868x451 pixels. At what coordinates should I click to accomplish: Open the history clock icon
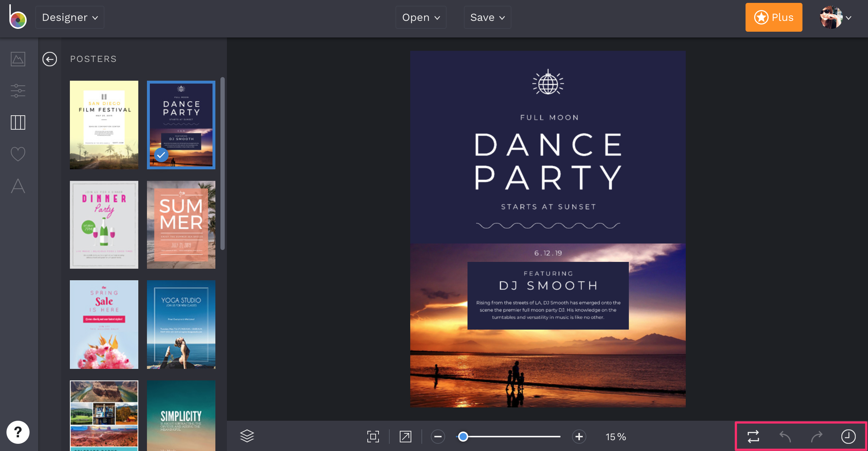pyautogui.click(x=849, y=437)
